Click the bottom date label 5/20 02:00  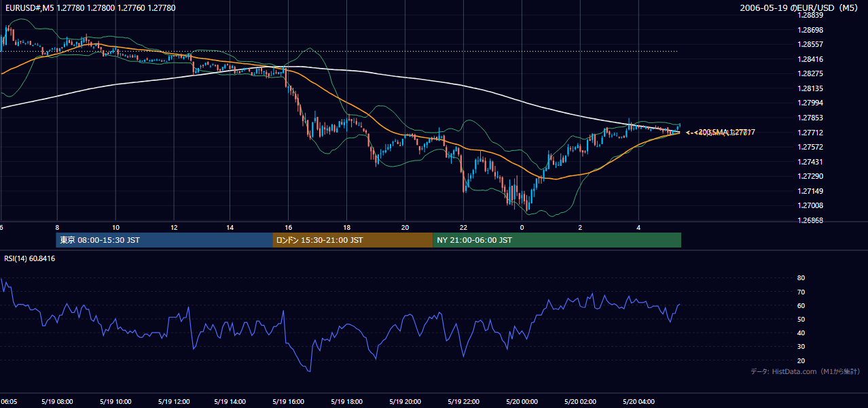(580, 402)
